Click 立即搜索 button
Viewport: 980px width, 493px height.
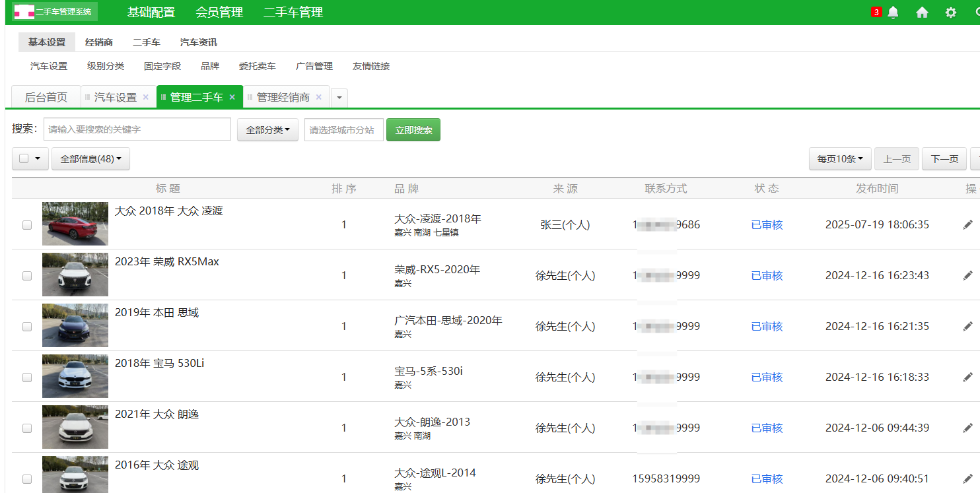click(413, 130)
